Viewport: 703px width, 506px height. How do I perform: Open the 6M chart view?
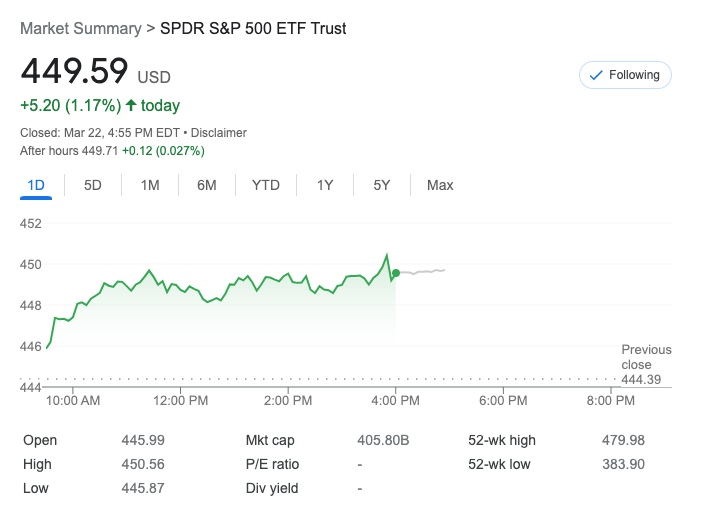207,185
